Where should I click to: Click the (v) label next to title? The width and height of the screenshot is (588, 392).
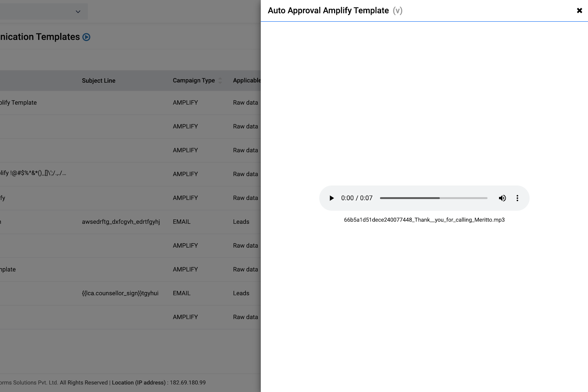[397, 11]
